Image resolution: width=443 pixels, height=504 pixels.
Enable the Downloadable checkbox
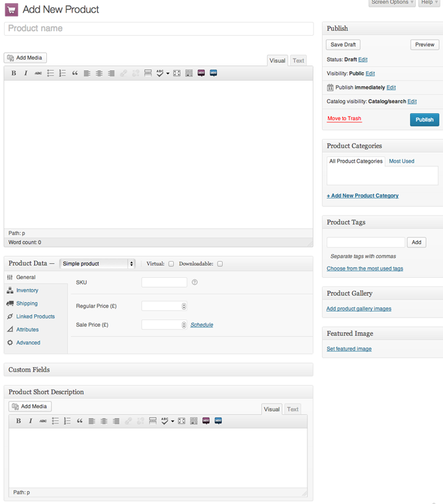[x=220, y=264]
